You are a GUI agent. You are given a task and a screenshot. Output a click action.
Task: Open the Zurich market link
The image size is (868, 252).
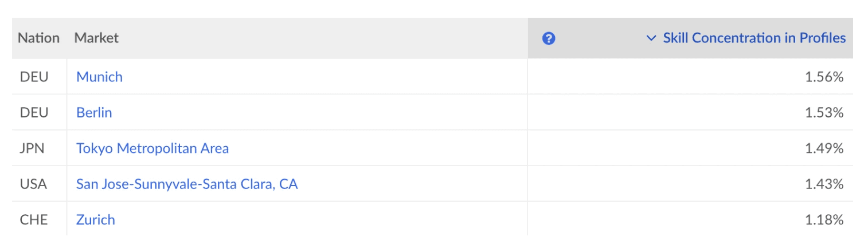(x=96, y=220)
